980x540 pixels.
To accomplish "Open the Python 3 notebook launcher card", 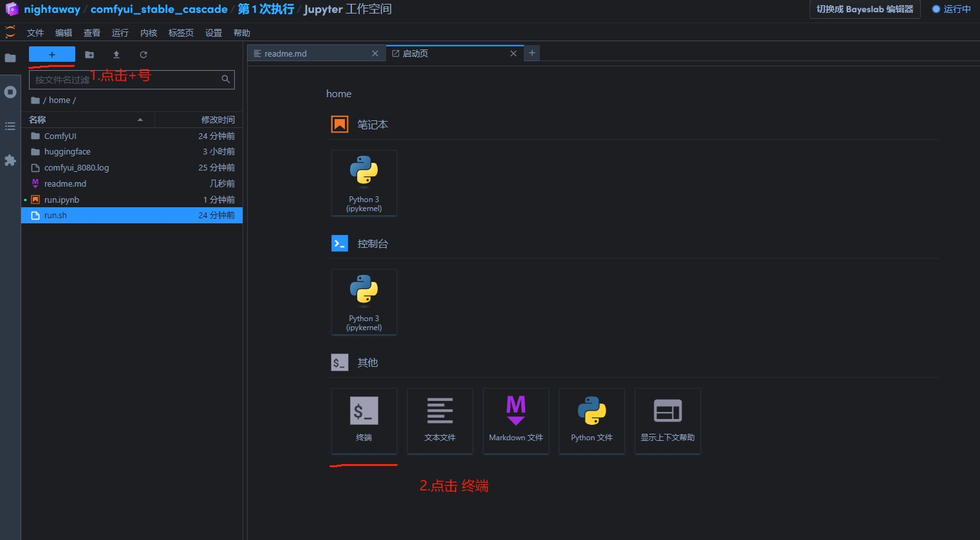I will pos(364,183).
